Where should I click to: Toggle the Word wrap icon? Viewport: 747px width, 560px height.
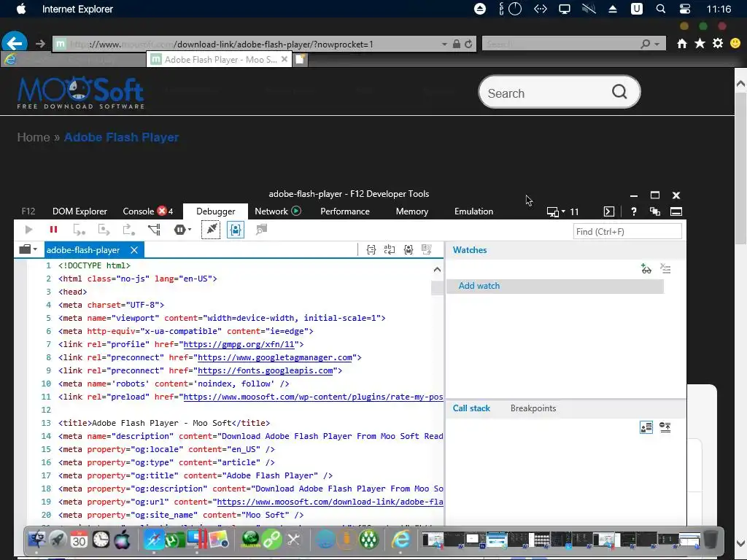(x=390, y=249)
